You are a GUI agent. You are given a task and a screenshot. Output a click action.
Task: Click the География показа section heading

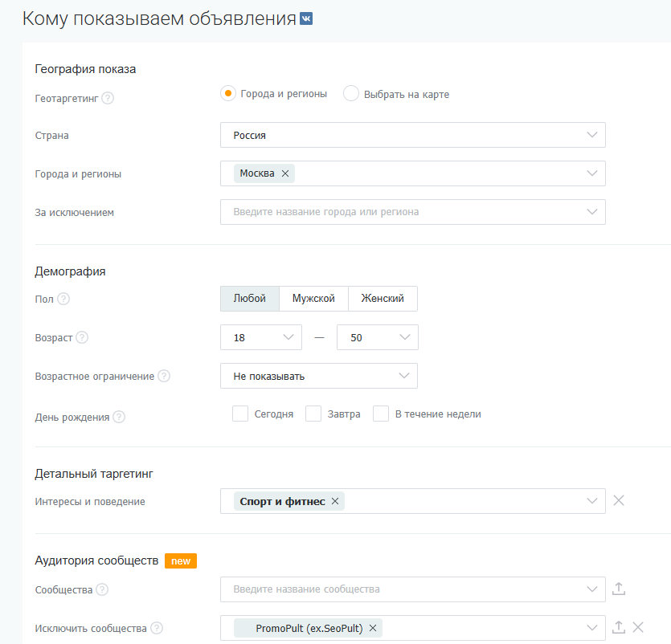[x=85, y=69]
